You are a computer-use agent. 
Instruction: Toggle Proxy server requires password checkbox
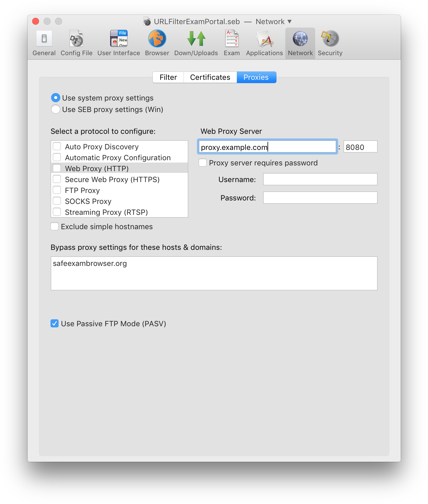click(x=203, y=163)
